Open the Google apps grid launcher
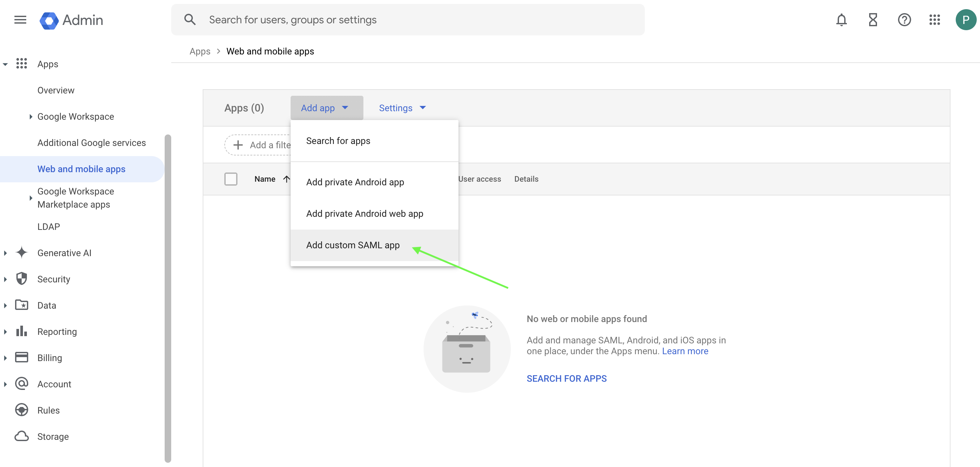This screenshot has width=980, height=467. [x=934, y=20]
